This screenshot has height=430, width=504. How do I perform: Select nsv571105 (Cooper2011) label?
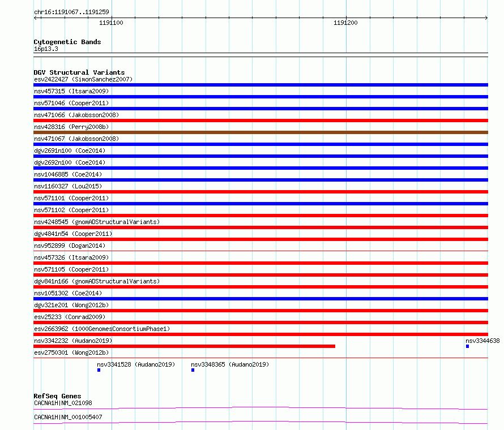click(x=71, y=269)
